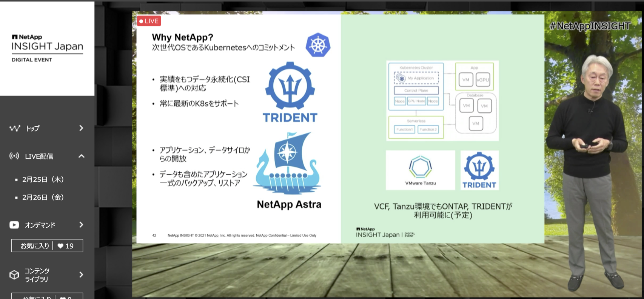
Task: Click the トップ zigzag icon
Action: tap(15, 128)
